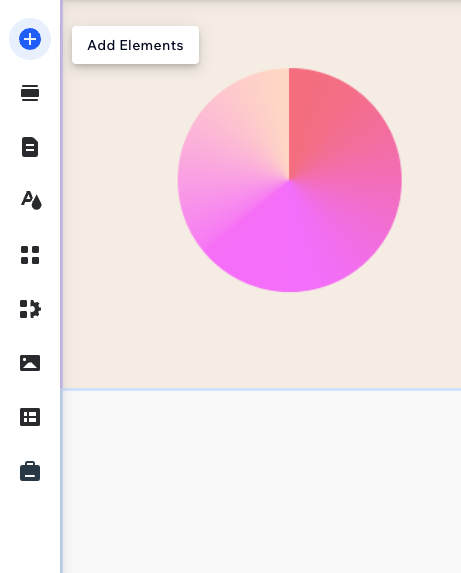Viewport: 461px width, 573px height.
Task: Open the briefcase icon in sidebar
Action: pyautogui.click(x=30, y=471)
